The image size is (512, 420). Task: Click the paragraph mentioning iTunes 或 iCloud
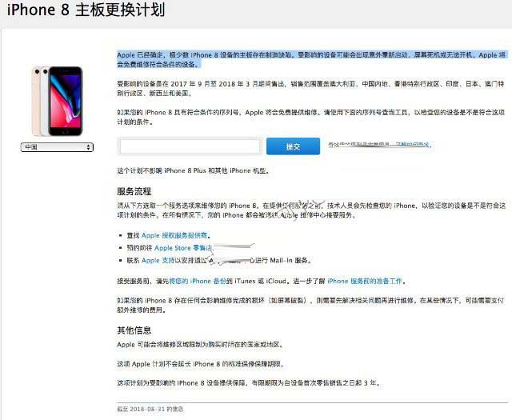(262, 281)
